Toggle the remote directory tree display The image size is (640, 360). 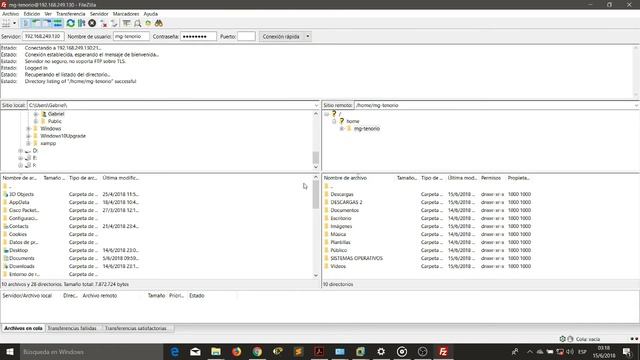[47, 23]
